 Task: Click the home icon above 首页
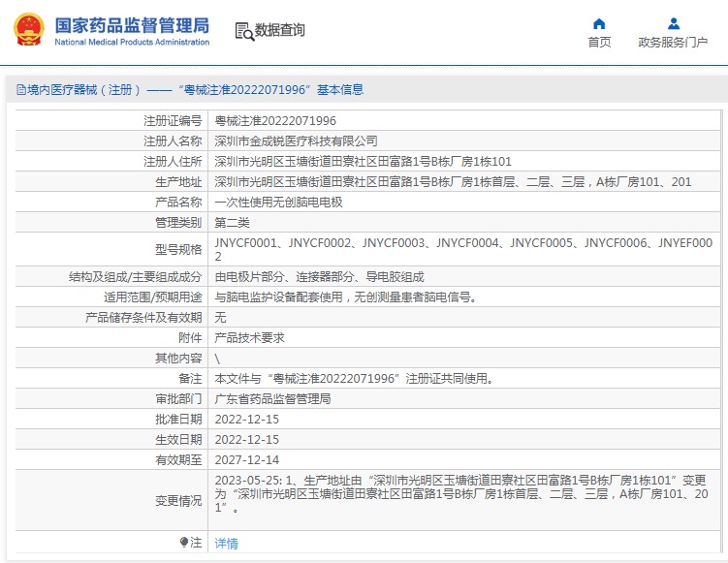(x=599, y=23)
